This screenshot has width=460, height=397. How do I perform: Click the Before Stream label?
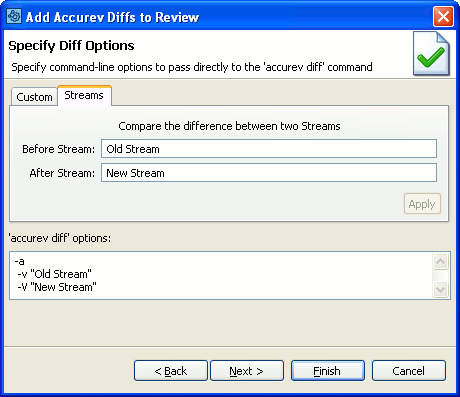[x=59, y=149]
